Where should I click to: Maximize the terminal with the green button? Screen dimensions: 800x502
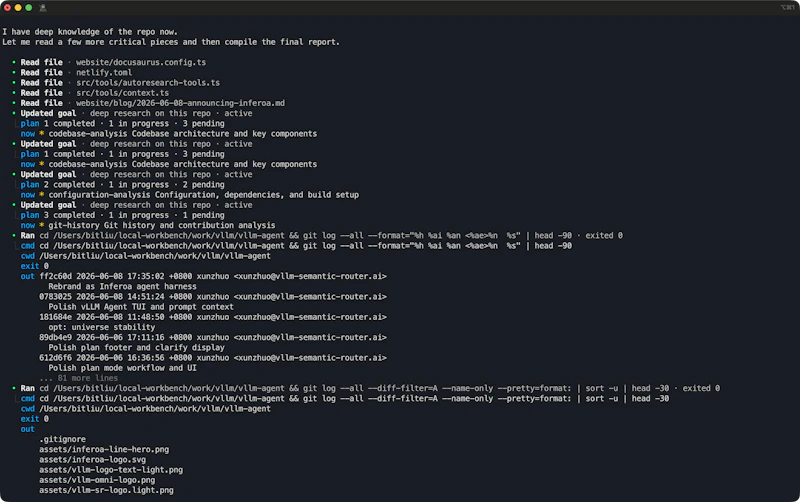click(x=29, y=8)
